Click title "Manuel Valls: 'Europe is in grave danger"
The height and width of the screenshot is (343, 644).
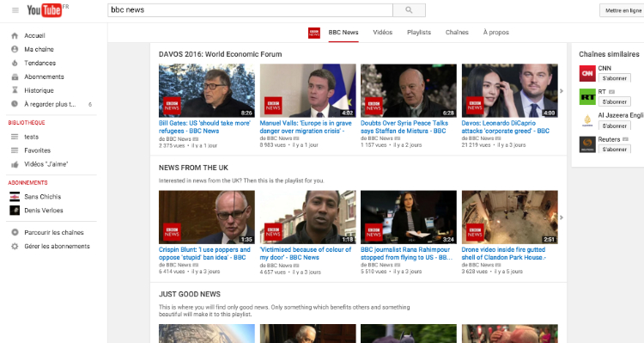[306, 127]
